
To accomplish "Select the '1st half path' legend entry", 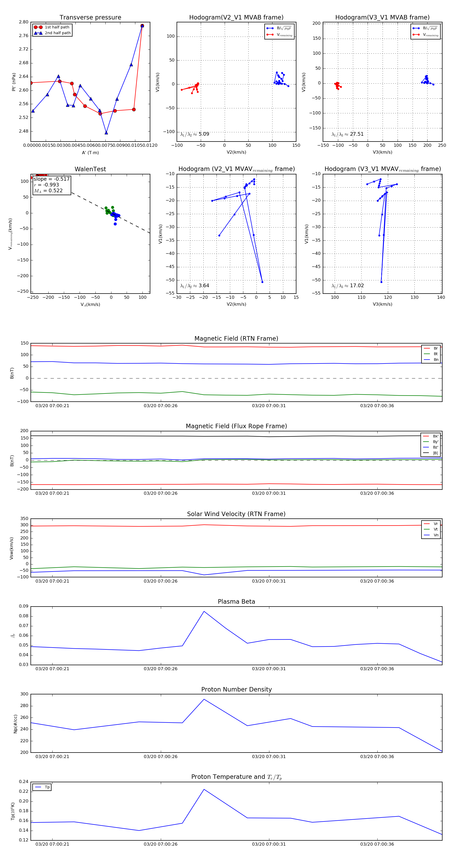I will tap(52, 27).
